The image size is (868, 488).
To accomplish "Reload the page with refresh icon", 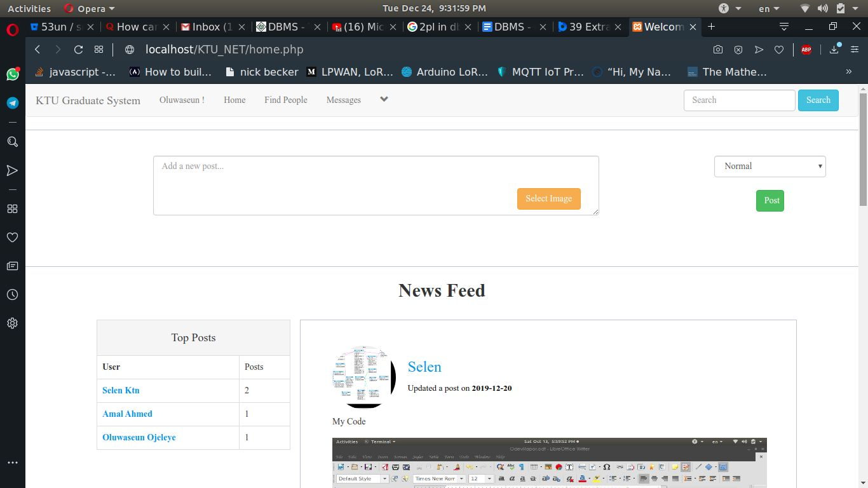I will click(x=78, y=50).
